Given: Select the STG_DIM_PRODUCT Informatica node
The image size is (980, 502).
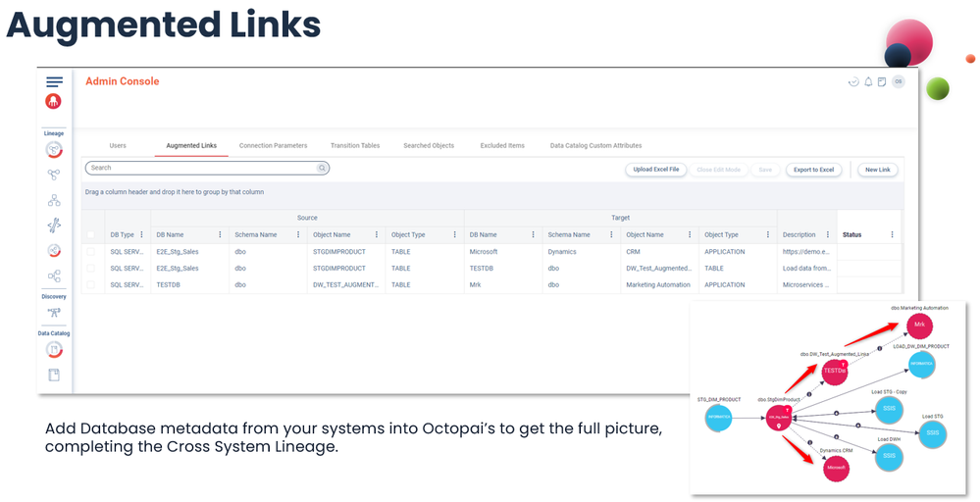Looking at the screenshot, I should click(719, 417).
